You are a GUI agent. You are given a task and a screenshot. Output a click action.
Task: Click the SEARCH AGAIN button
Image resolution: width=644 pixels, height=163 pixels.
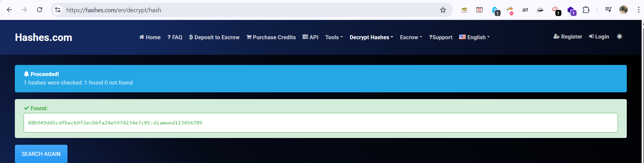[41, 154]
